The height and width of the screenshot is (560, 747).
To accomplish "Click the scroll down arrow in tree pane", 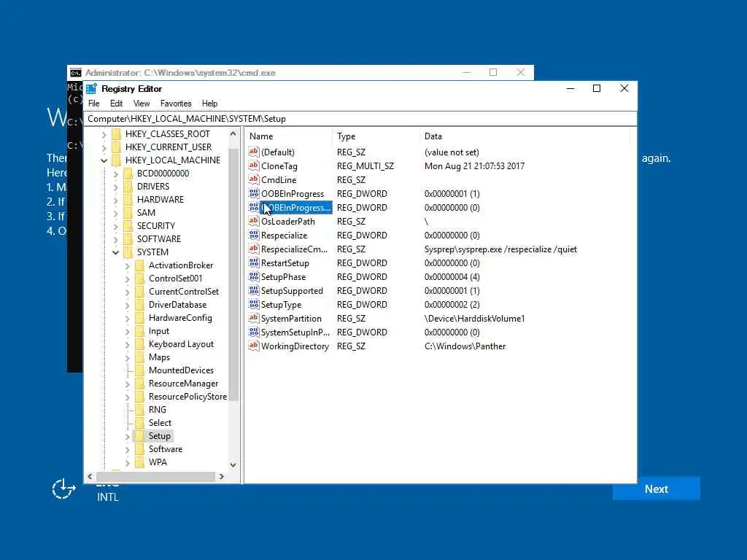I will coord(233,464).
